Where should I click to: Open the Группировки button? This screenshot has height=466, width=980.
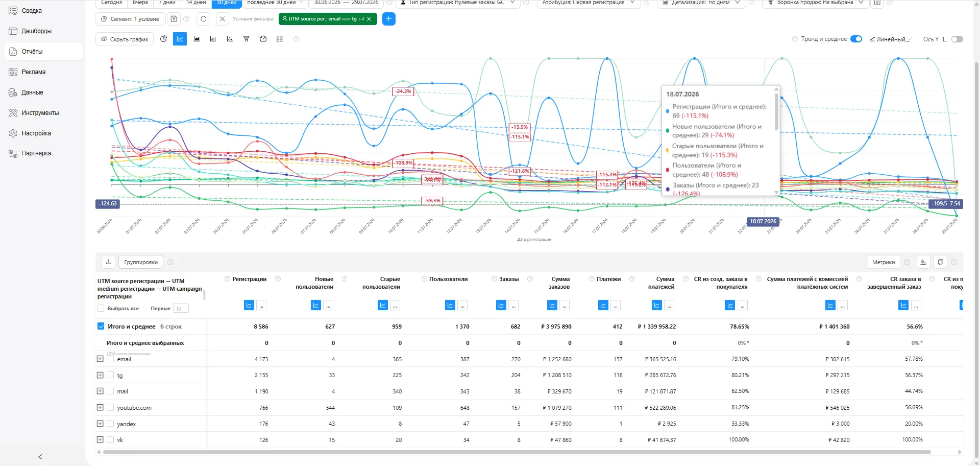coord(141,262)
